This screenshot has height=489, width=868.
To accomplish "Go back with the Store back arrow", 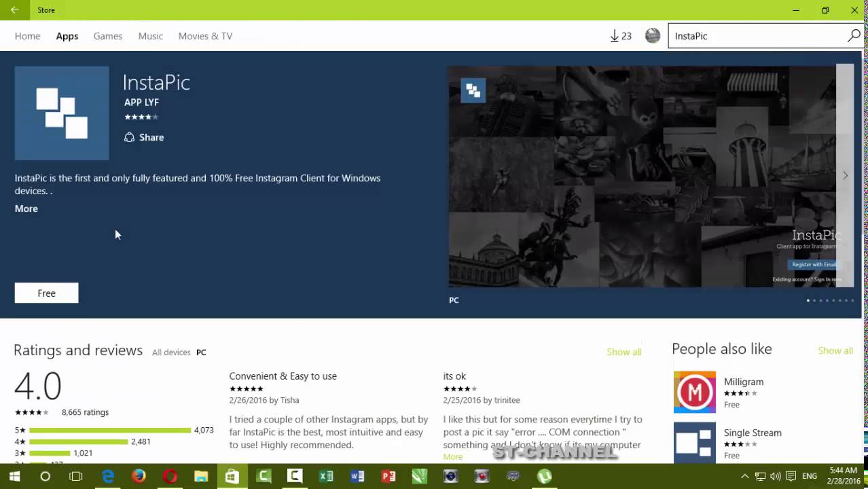I will 14,10.
